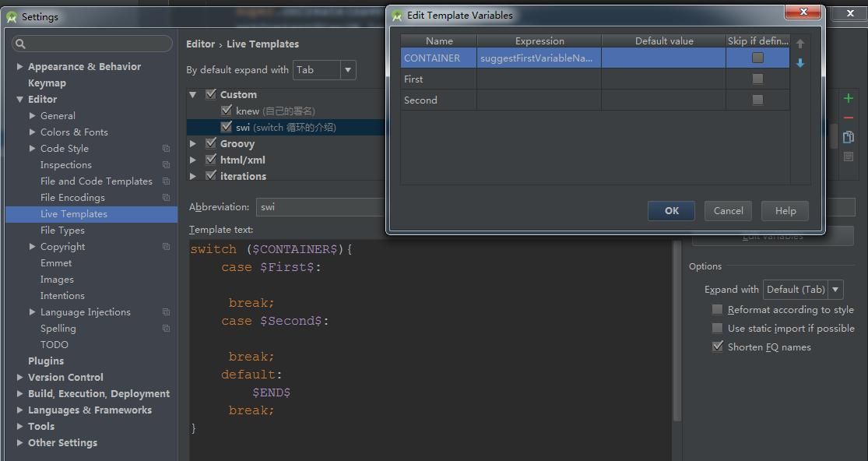Move CONTAINER variable up with the up arrow
The width and height of the screenshot is (868, 461).
pyautogui.click(x=800, y=44)
